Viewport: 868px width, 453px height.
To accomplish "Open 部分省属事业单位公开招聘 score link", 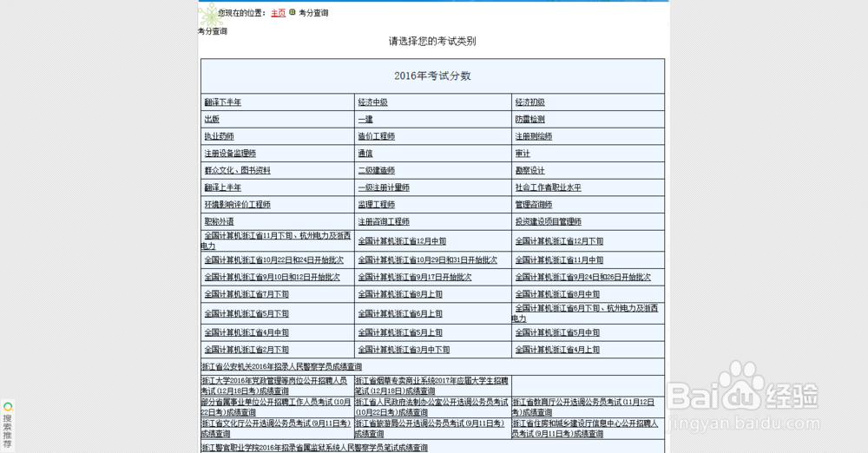I will 276,407.
